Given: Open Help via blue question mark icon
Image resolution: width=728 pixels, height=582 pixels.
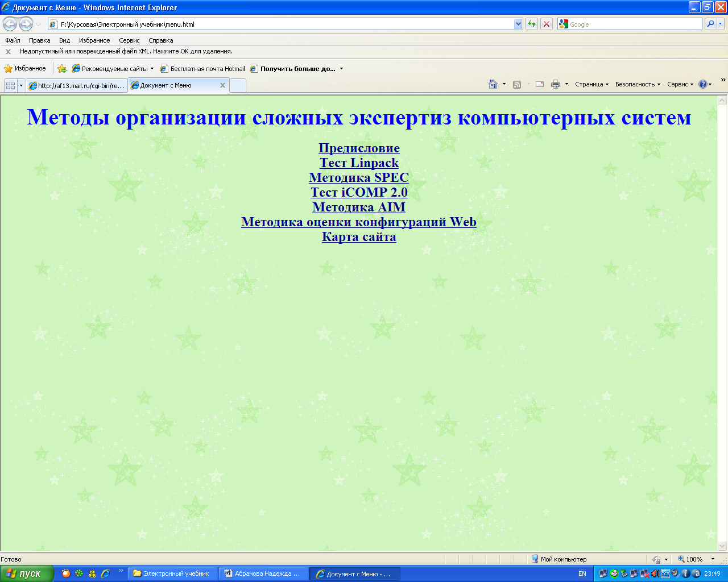Looking at the screenshot, I should pos(703,84).
